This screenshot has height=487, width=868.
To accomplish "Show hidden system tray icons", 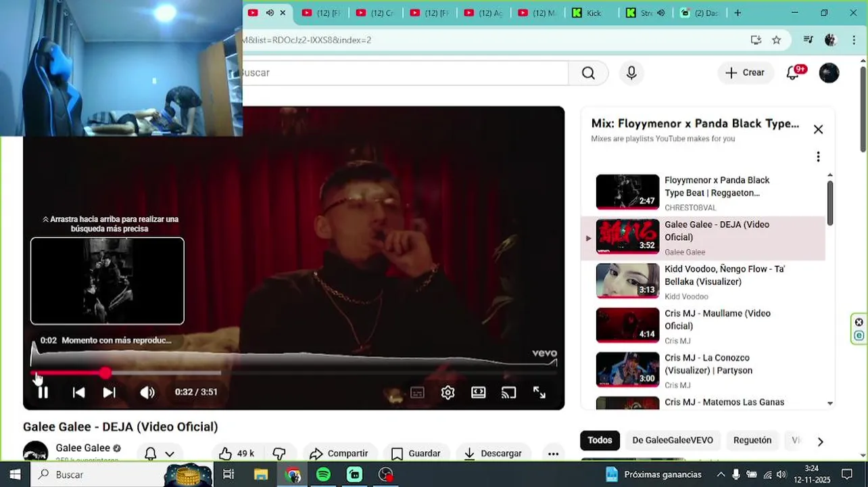I will pyautogui.click(x=721, y=474).
